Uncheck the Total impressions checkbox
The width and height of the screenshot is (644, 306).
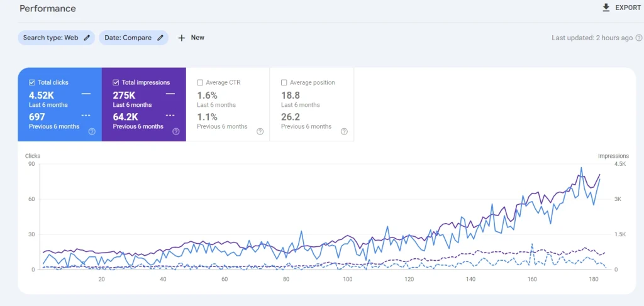point(116,82)
